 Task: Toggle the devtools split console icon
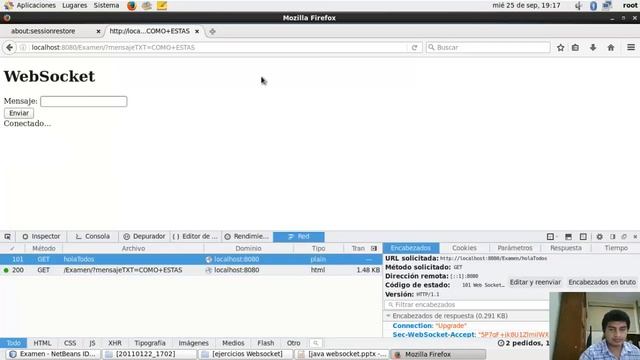pyautogui.click(x=568, y=236)
